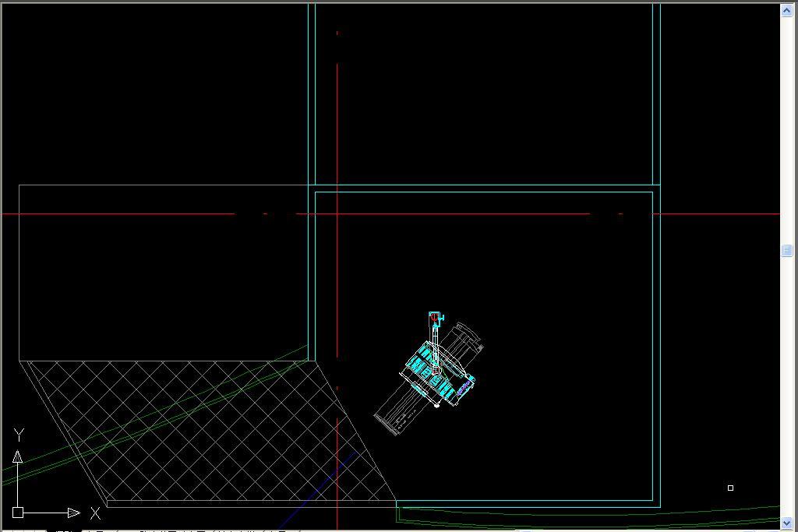Click the vertical scrollbar down arrow
This screenshot has height=532, width=798.
tap(786, 523)
